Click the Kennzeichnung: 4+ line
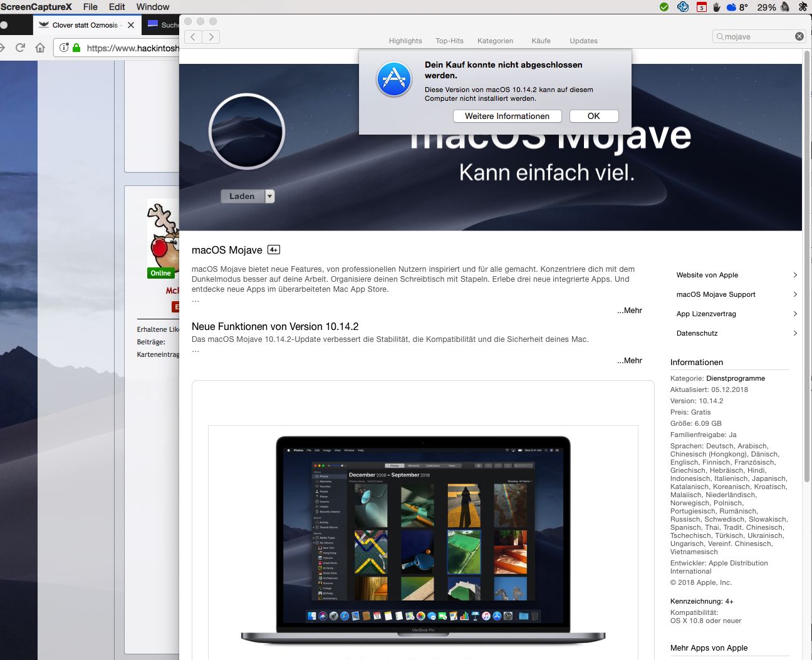Viewport: 812px width, 660px height. pos(702,601)
